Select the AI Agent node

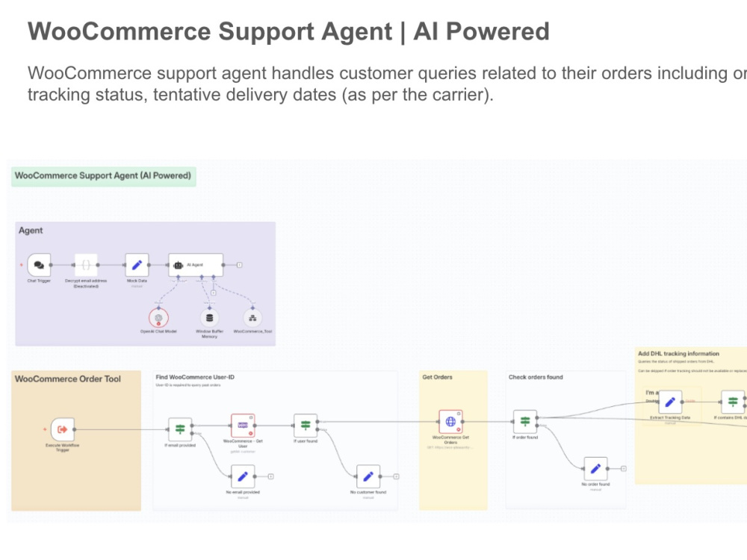[x=196, y=265]
